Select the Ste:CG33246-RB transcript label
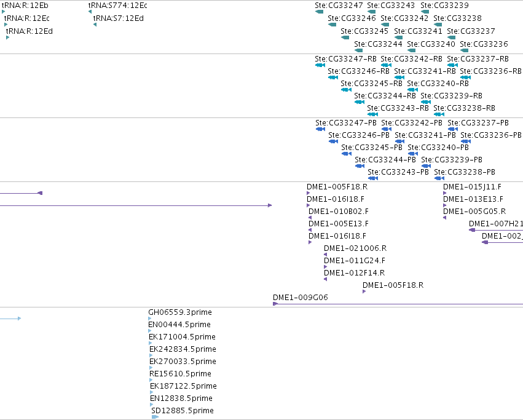Image resolution: width=523 pixels, height=420 pixels. coord(358,71)
